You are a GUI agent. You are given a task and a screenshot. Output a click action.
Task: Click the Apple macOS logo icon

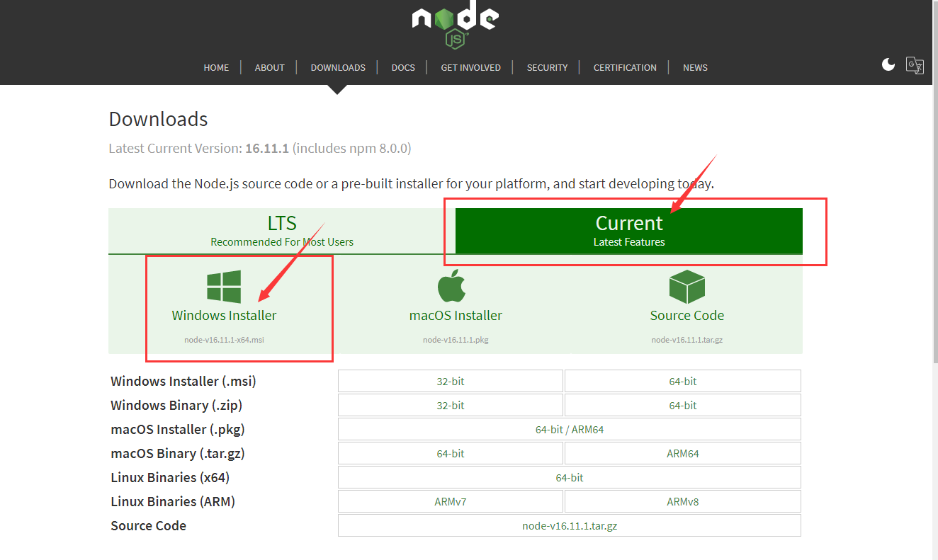tap(453, 286)
